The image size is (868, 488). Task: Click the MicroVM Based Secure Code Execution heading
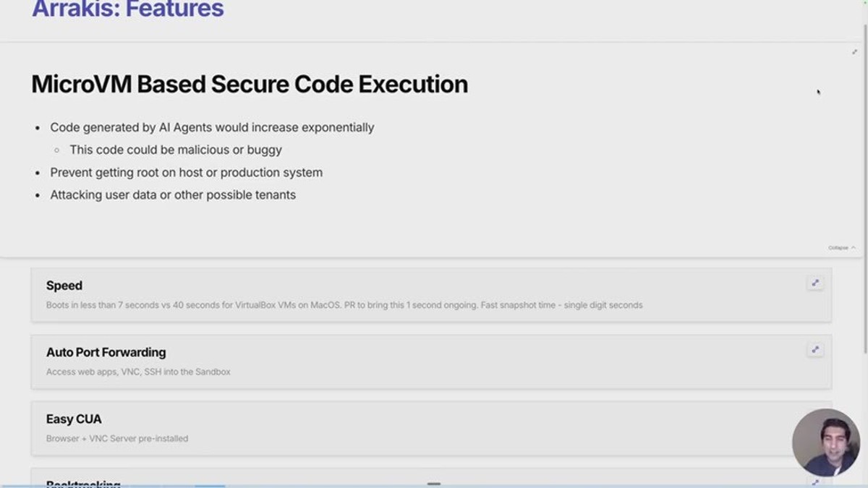[x=250, y=85]
